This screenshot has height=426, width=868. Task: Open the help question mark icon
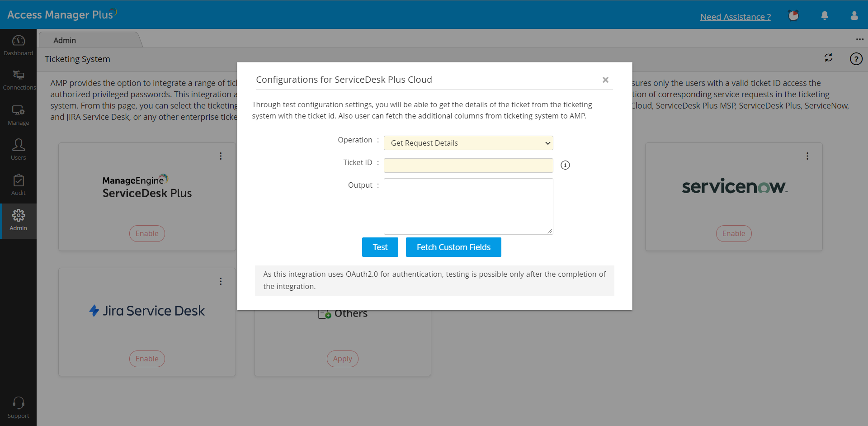(856, 59)
